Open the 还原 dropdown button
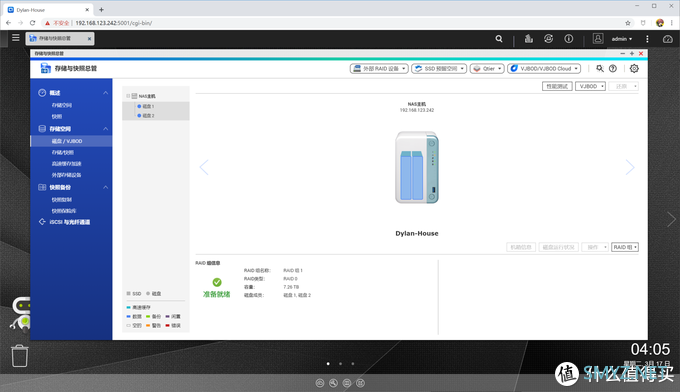 pyautogui.click(x=623, y=86)
